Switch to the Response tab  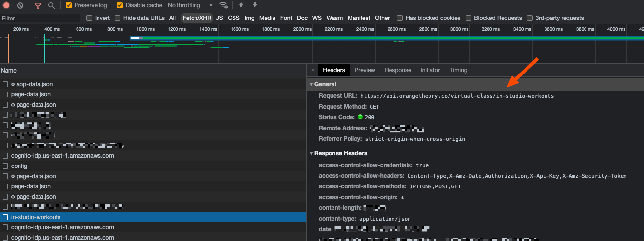[x=398, y=70]
